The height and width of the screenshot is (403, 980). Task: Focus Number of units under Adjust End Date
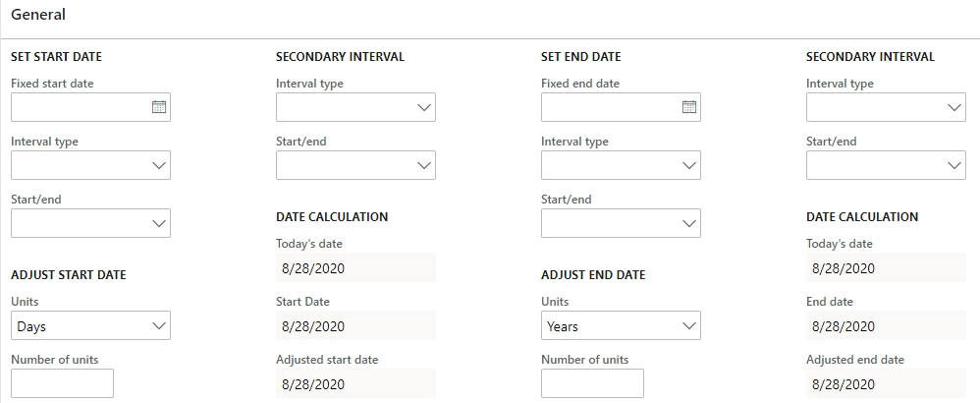point(592,383)
